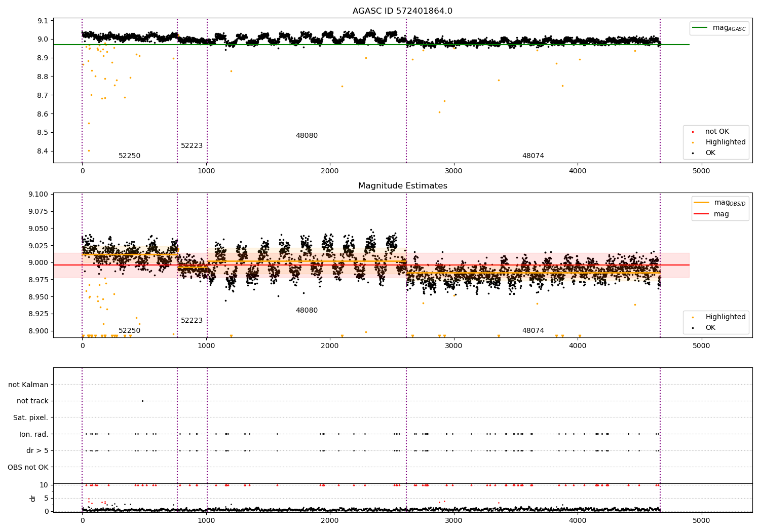Image resolution: width=760 pixels, height=532 pixels.
Task: Click the 'dr > 5' row label
Action: (x=37, y=451)
